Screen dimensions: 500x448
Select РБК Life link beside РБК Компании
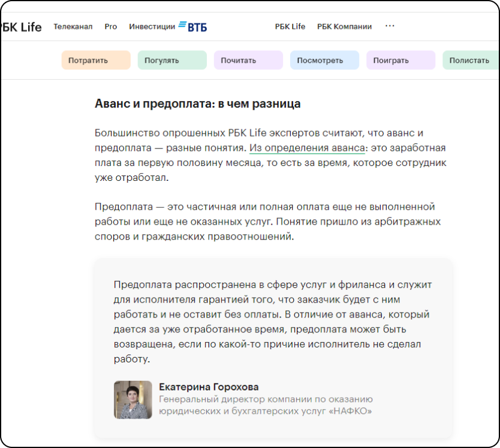point(290,26)
